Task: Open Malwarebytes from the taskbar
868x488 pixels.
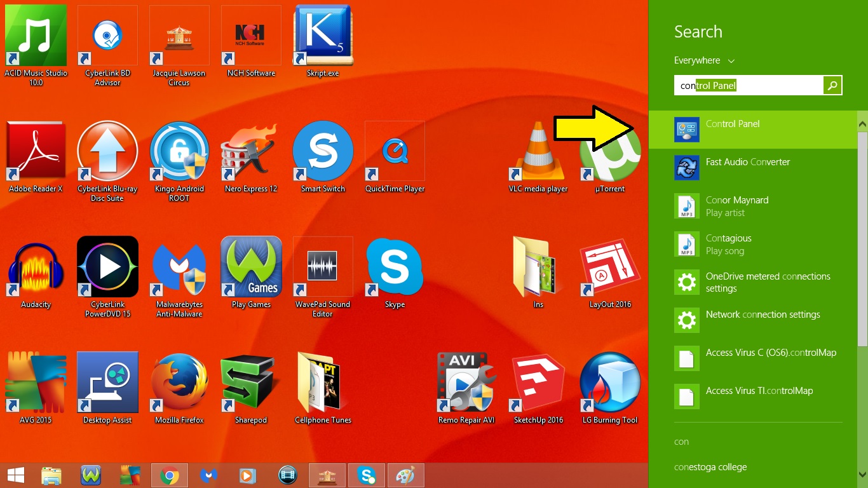Action: click(209, 475)
